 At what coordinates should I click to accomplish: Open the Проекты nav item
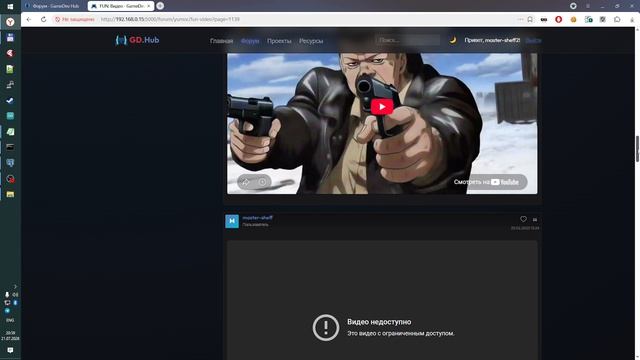(279, 41)
